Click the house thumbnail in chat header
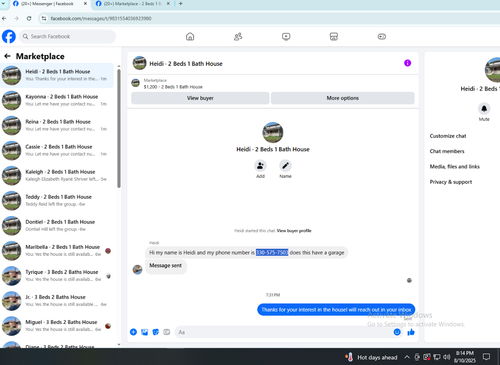Screen dimensions: 500x365 click(139, 63)
